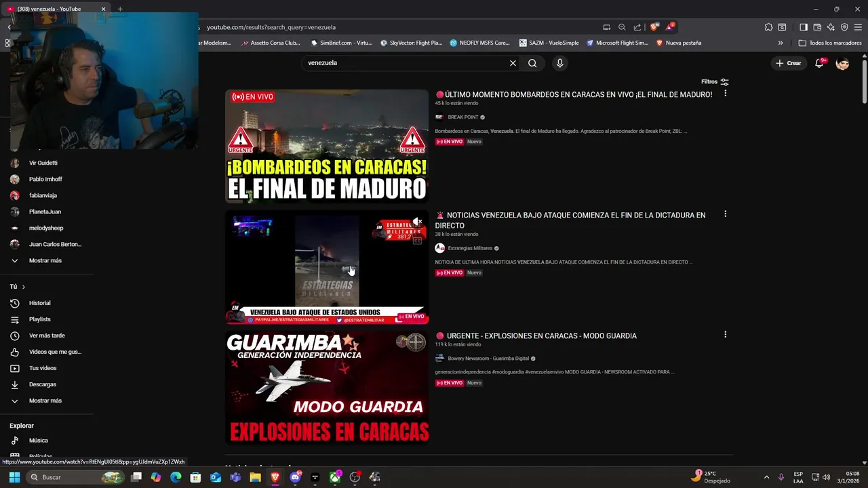Open Assetto Corsa Club bookmark
The image size is (868, 488).
270,43
